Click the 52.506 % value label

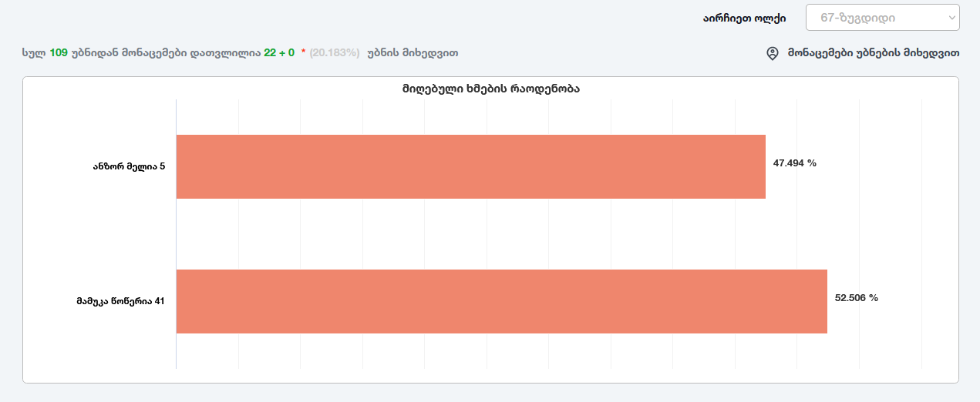pos(856,298)
